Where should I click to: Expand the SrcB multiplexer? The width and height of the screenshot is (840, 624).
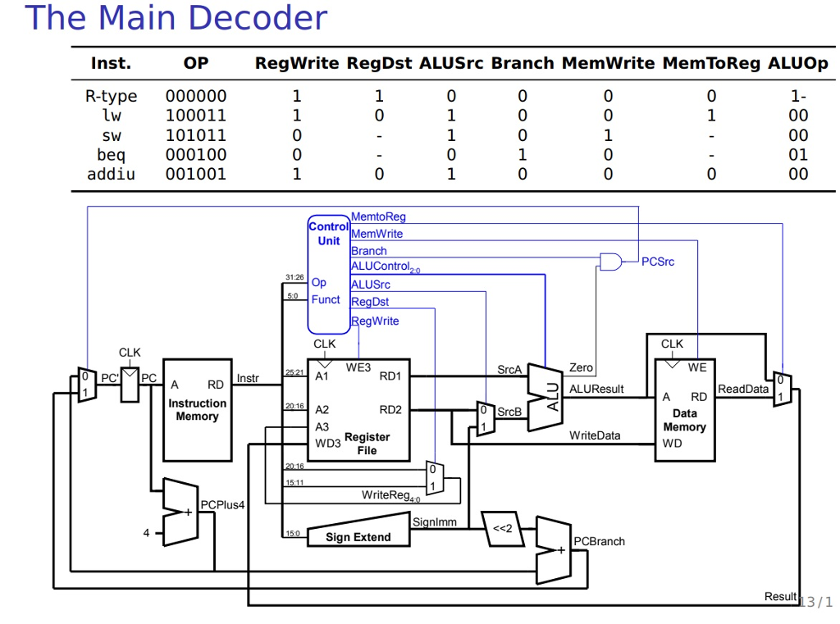(x=485, y=417)
